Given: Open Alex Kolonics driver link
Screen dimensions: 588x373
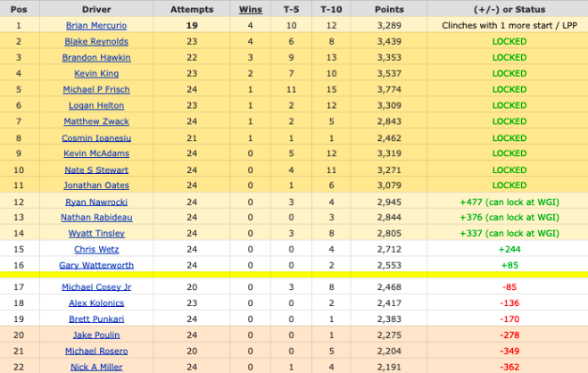Looking at the screenshot, I should 96,303.
